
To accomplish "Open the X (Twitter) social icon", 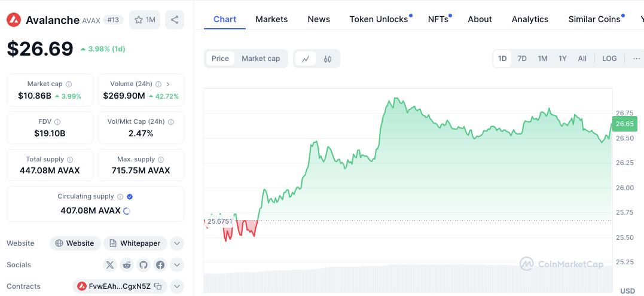I will pos(109,265).
